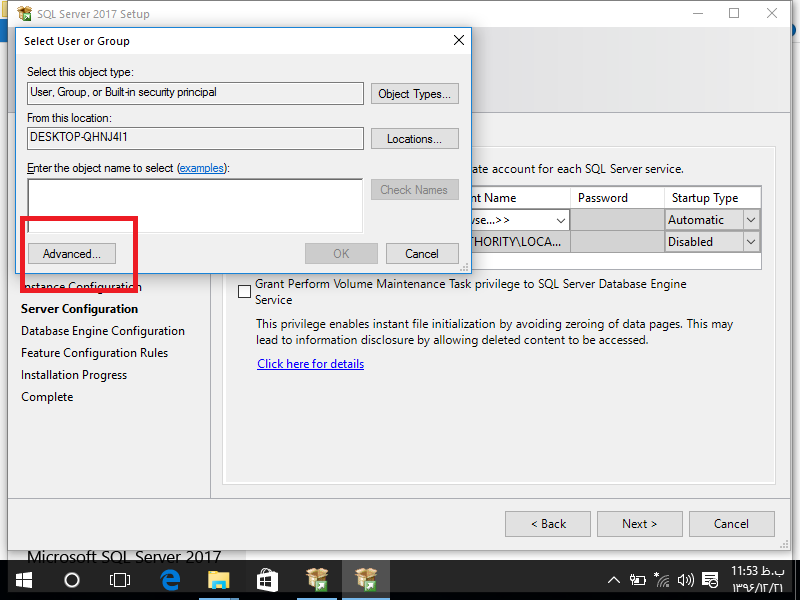Select Feature Configuration Rules step
Viewport: 800px width, 600px height.
(95, 353)
